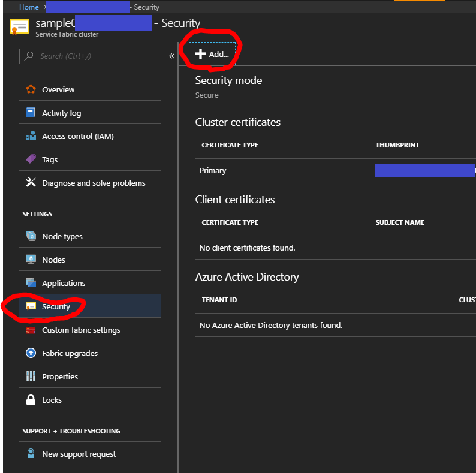
Task: Click 'No client certificates found.' text
Action: (x=247, y=248)
